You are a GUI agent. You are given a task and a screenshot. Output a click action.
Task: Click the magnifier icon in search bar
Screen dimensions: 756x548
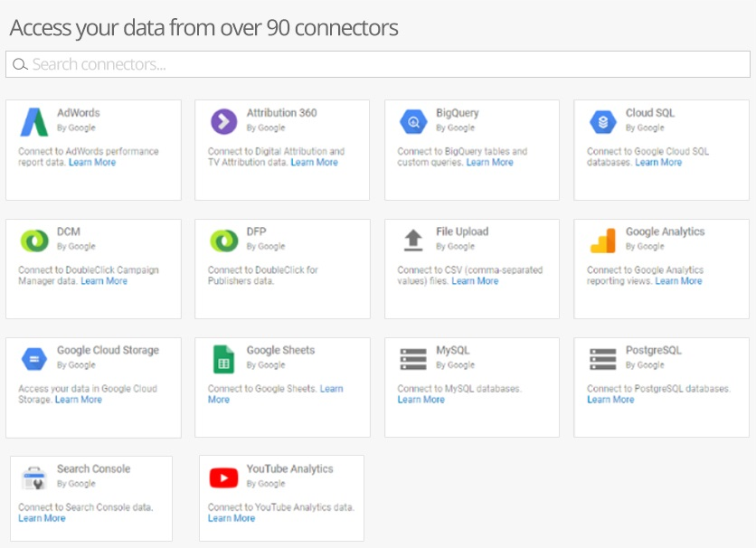point(20,64)
